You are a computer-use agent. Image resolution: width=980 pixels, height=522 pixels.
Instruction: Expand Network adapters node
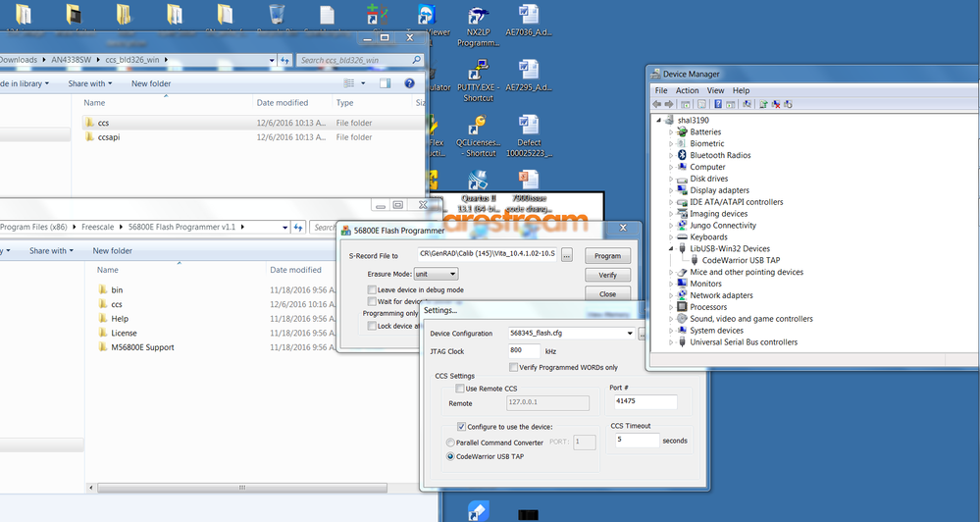click(671, 295)
